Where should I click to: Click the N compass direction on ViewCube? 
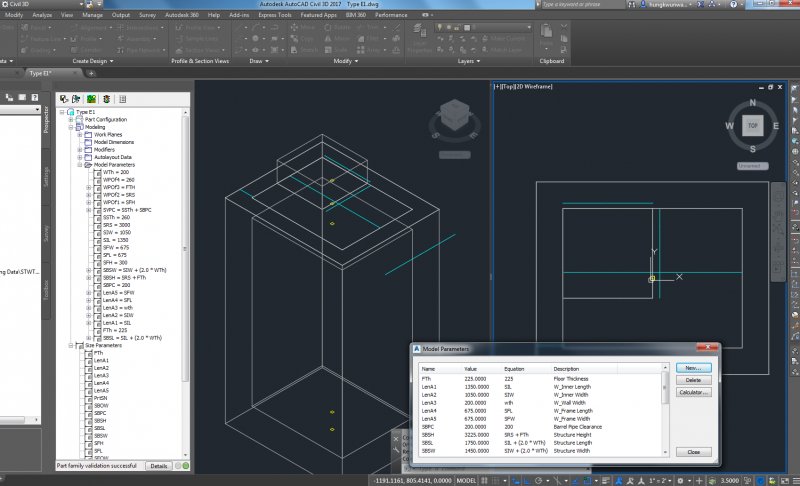pyautogui.click(x=753, y=103)
